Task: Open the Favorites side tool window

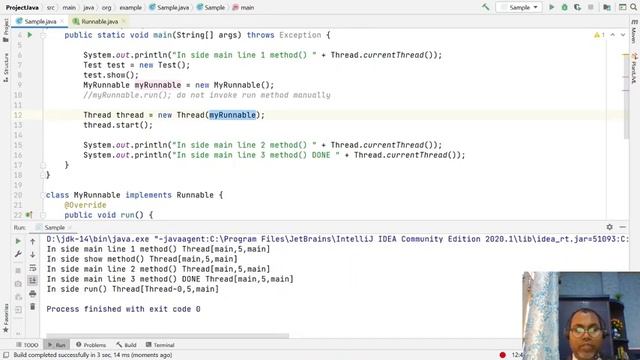Action: pos(6,318)
